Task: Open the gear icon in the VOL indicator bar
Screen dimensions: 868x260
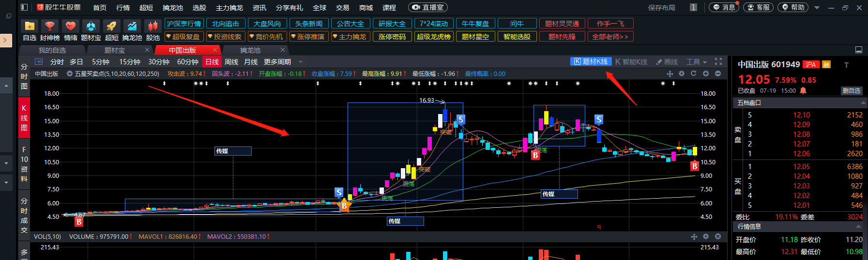Action: 706,236
